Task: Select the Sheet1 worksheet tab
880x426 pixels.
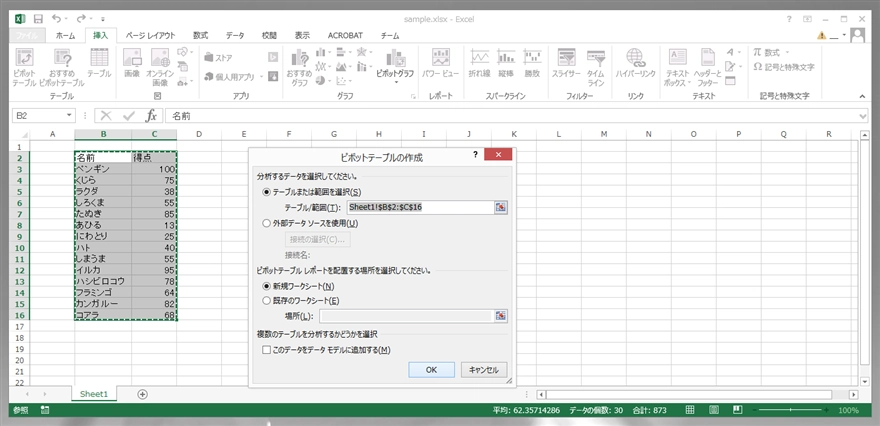Action: point(94,394)
